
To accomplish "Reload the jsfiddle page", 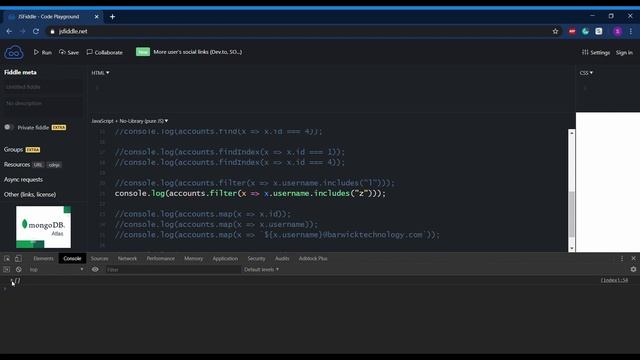I will [36, 31].
